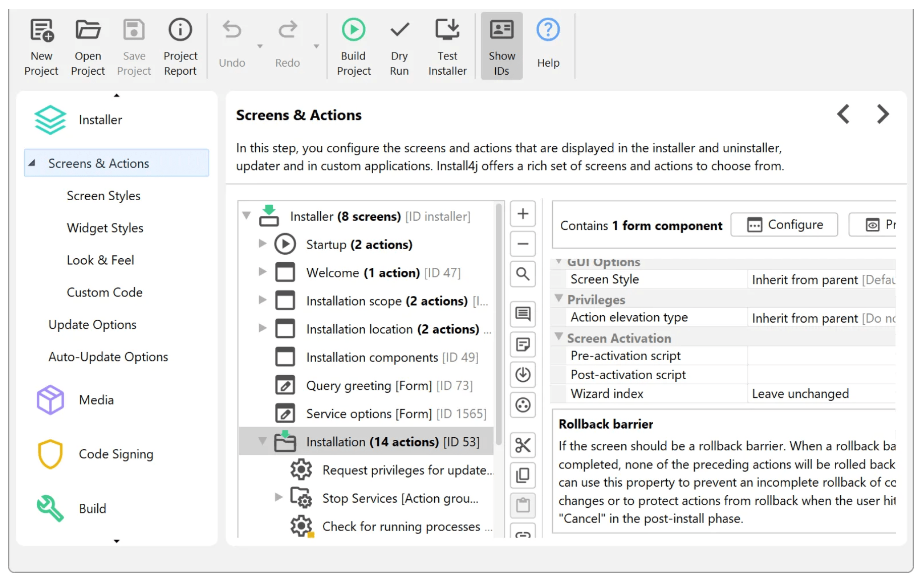This screenshot has height=584, width=924.
Task: Start Build Project
Action: coord(354,46)
